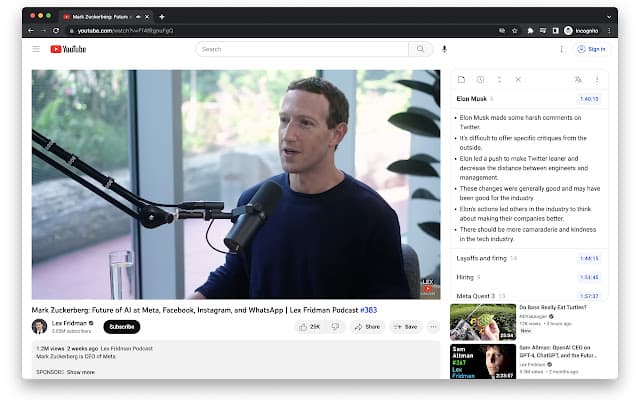This screenshot has height=400, width=640.
Task: Click the clock timestamps icon in summary panel
Action: point(480,79)
